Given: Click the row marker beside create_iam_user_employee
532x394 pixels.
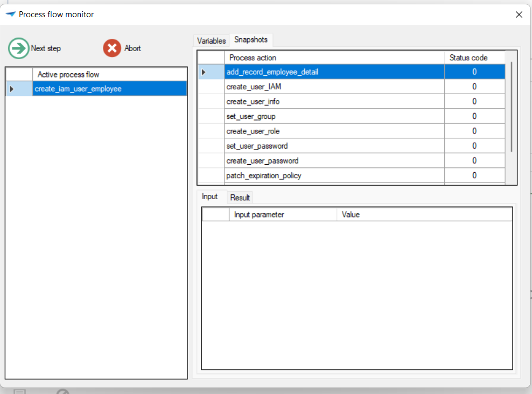Looking at the screenshot, I should click(19, 89).
